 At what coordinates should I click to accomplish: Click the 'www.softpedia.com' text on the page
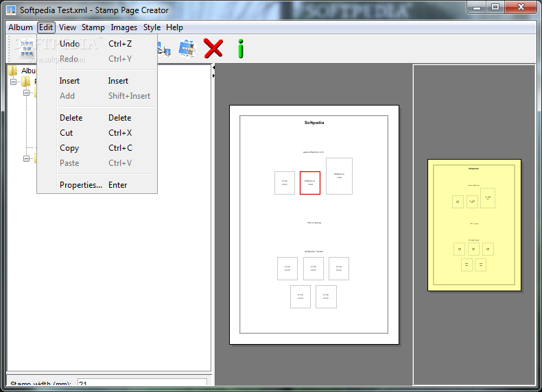314,152
